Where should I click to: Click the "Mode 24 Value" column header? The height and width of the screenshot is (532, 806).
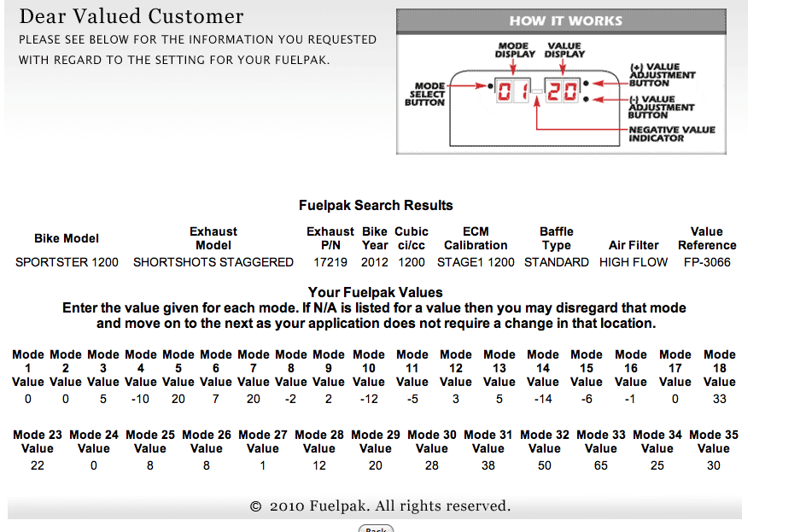coord(94,441)
